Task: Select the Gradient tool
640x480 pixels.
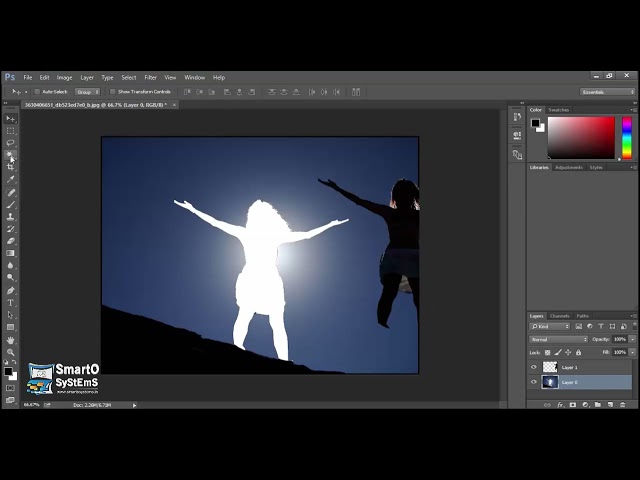Action: [x=11, y=253]
